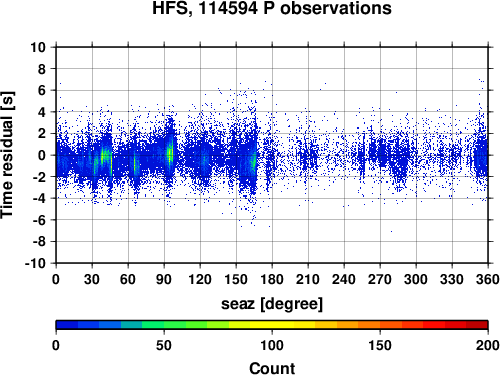Image resolution: width=500 pixels, height=375 pixels.
Task: Click the x-axis tick label 270
Action: pos(380,279)
